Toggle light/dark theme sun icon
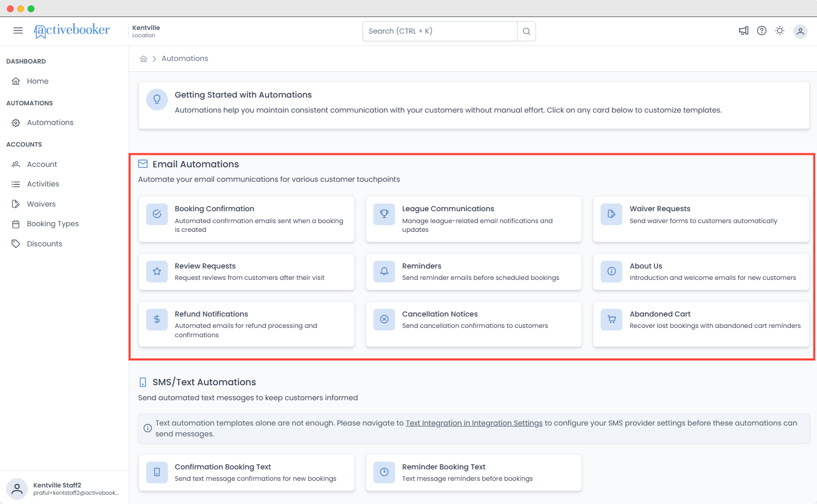 [780, 31]
